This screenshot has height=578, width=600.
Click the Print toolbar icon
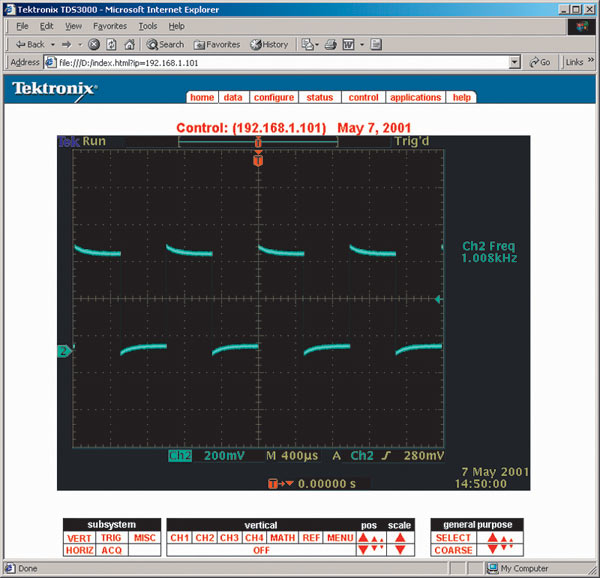click(330, 45)
